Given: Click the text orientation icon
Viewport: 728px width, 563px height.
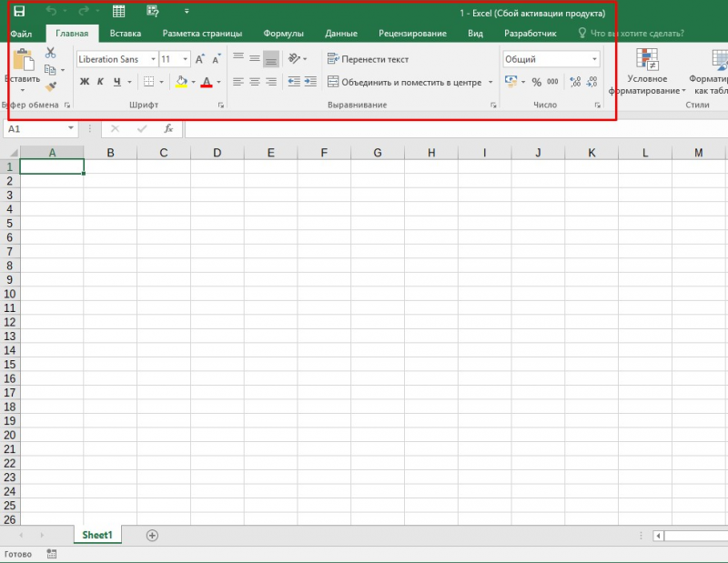Looking at the screenshot, I should tap(294, 58).
